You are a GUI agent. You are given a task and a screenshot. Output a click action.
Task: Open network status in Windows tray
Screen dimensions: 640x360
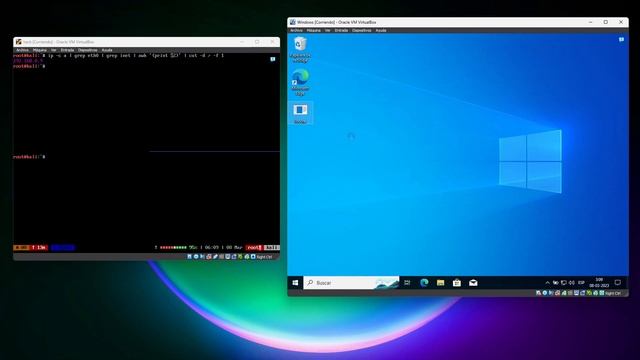(564, 282)
